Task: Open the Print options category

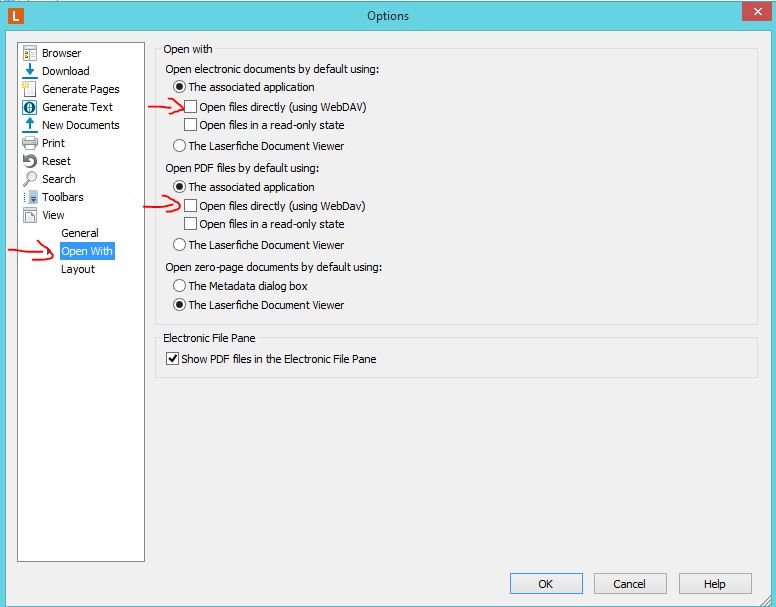Action: pyautogui.click(x=53, y=143)
